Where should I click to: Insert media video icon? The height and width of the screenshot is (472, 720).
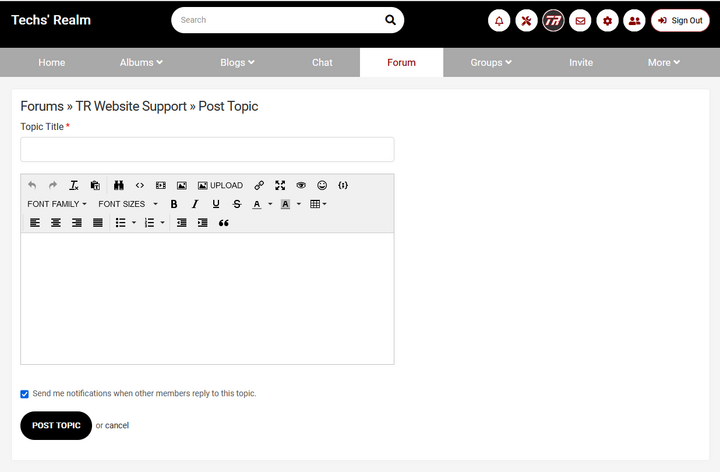point(161,185)
